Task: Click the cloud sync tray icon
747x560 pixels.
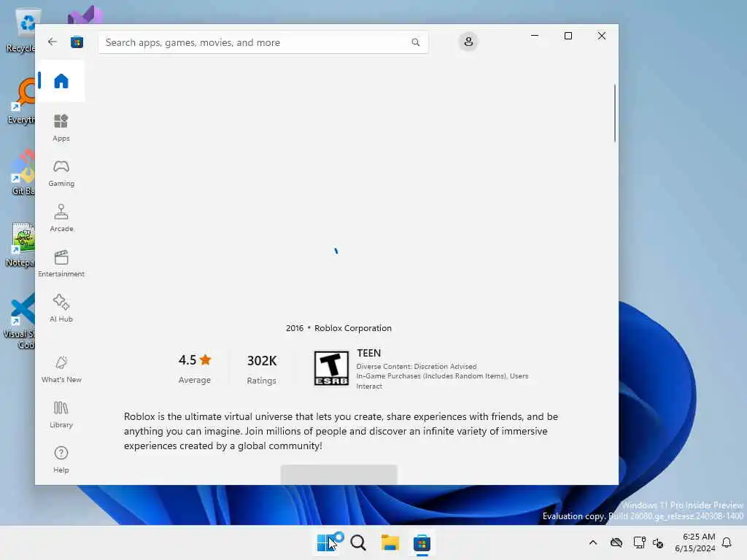Action: 616,542
